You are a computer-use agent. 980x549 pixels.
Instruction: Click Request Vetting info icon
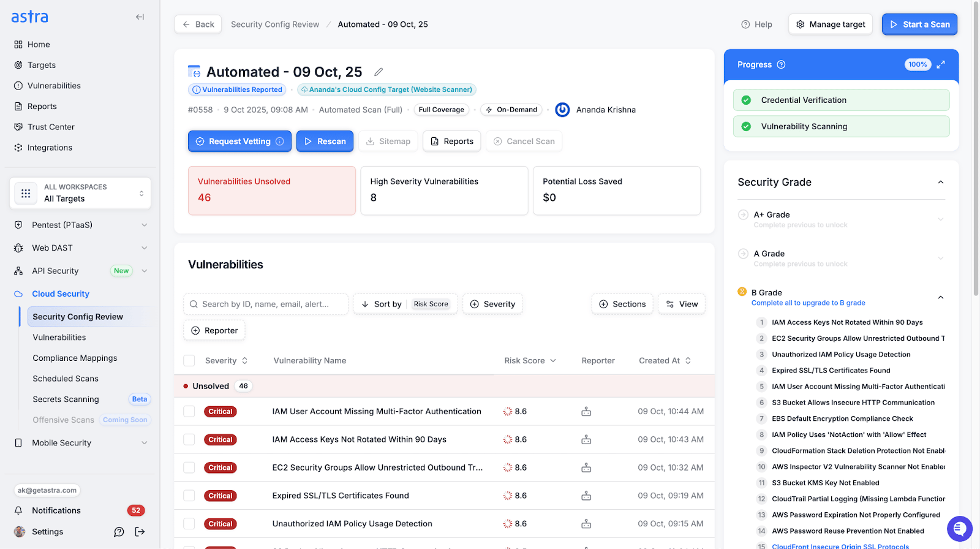280,142
